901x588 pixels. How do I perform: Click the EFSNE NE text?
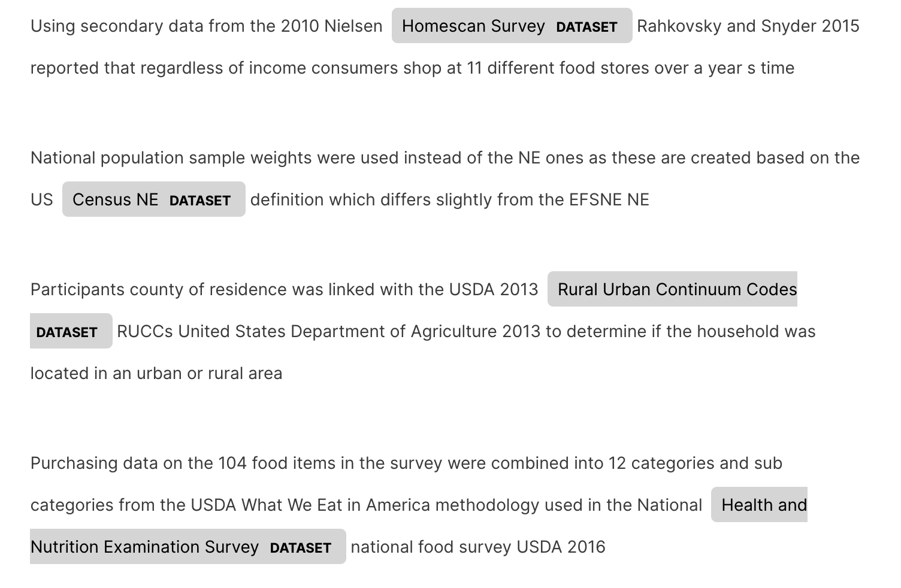coord(609,199)
